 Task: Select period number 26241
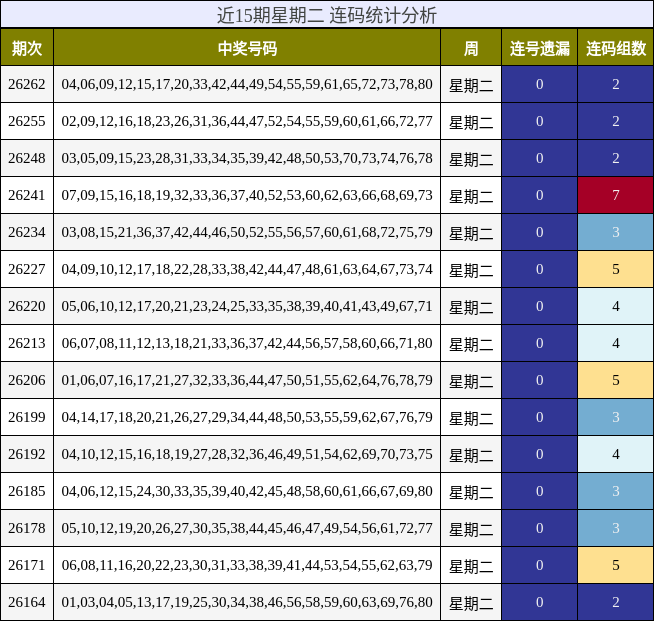click(27, 195)
